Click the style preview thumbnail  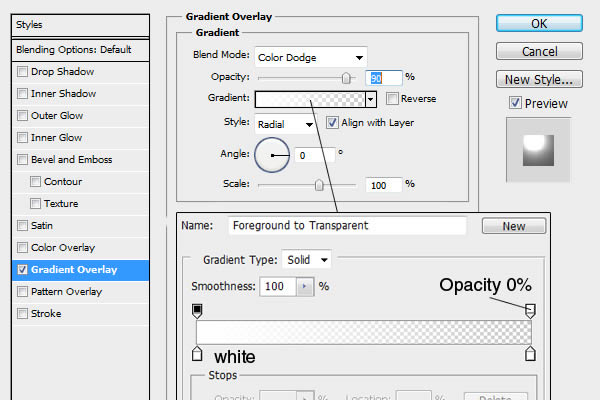point(541,149)
